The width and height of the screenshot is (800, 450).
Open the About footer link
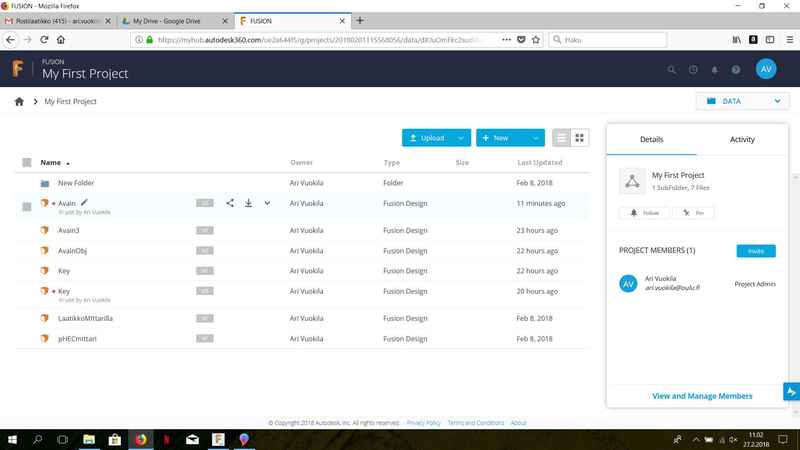pos(518,422)
